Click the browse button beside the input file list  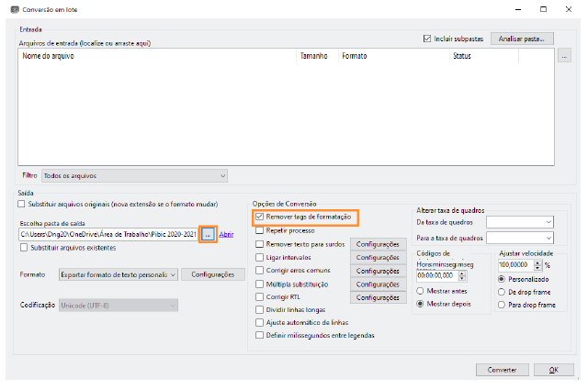click(564, 56)
